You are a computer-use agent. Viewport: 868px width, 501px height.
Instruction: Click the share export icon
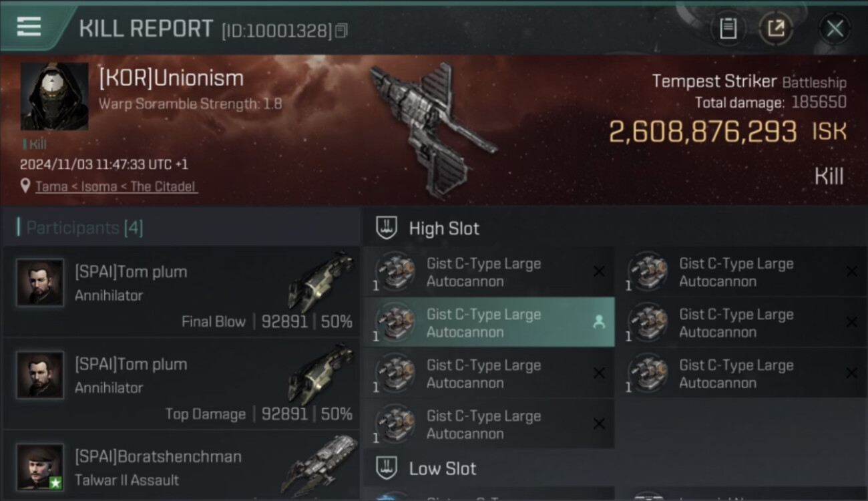tap(776, 29)
